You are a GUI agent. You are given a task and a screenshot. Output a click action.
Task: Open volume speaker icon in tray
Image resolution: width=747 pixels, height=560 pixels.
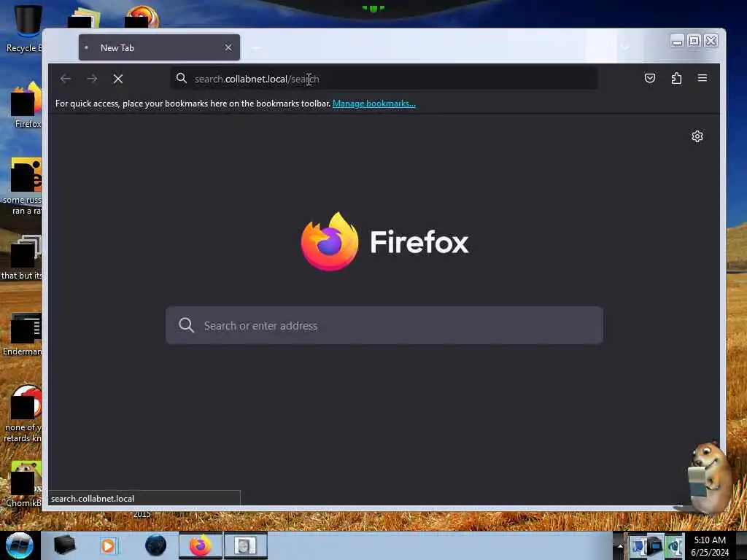674,547
